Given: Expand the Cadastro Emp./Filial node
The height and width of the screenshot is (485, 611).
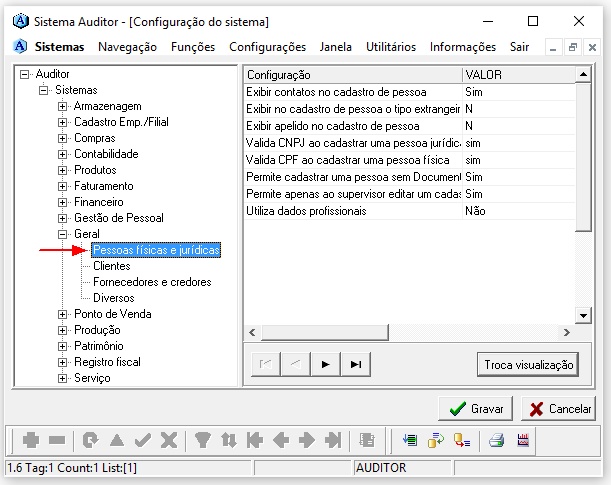Looking at the screenshot, I should (62, 122).
